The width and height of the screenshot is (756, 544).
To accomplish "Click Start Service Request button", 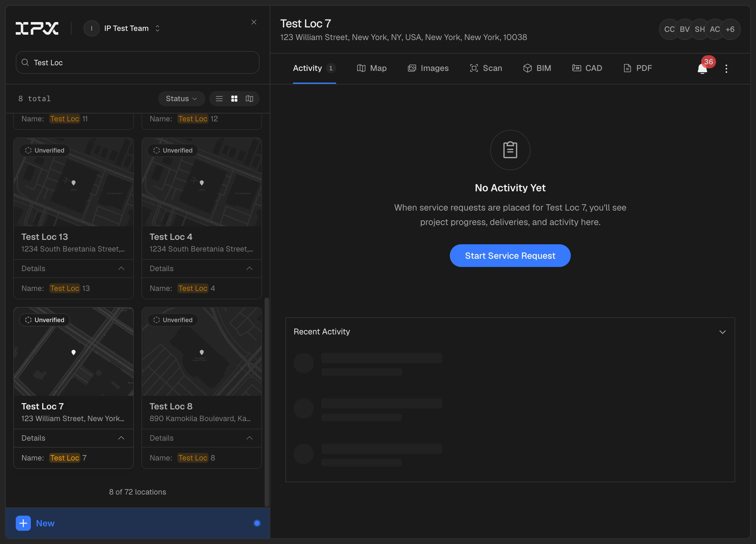I will click(x=510, y=256).
